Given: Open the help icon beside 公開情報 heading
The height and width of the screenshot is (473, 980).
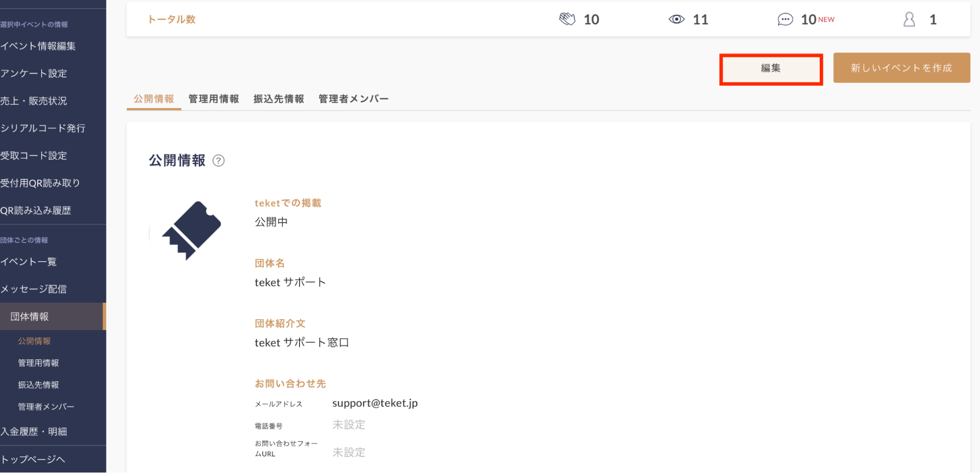Looking at the screenshot, I should pyautogui.click(x=219, y=161).
